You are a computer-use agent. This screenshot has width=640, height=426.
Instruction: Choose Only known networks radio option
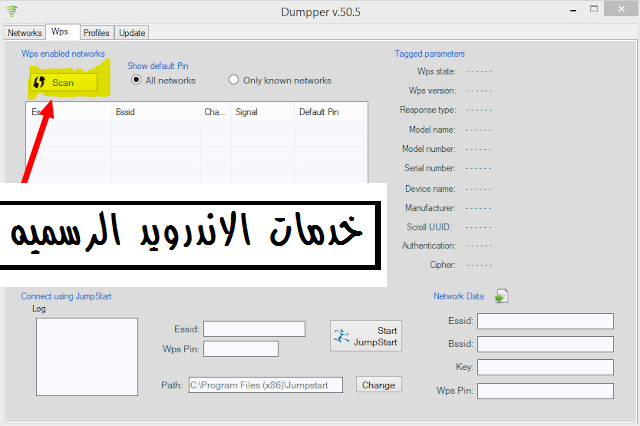[280, 80]
